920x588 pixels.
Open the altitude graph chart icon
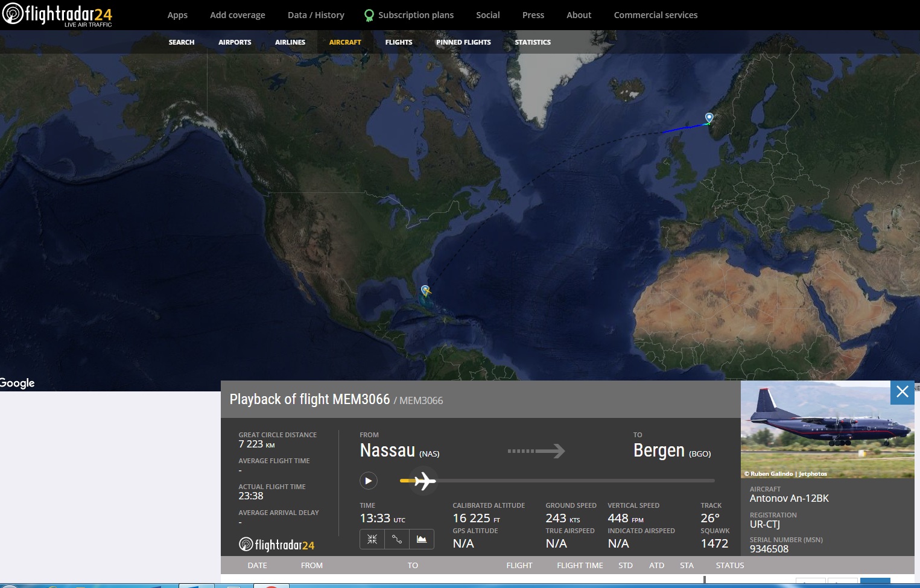click(x=422, y=539)
